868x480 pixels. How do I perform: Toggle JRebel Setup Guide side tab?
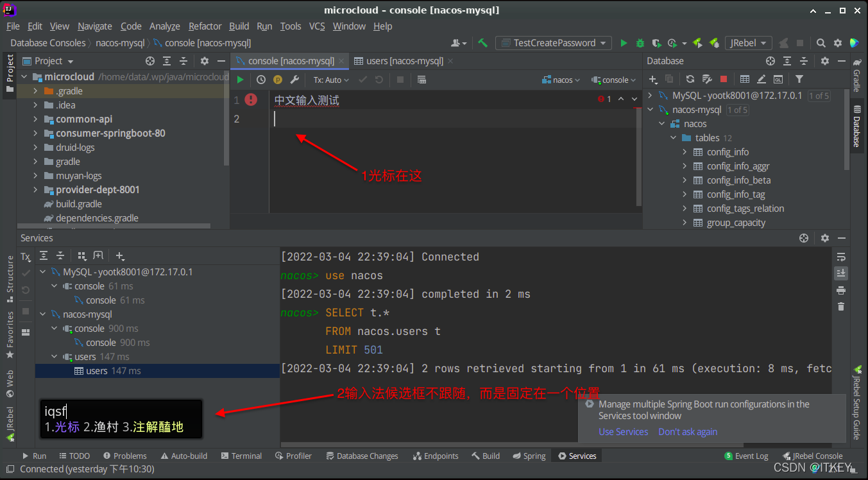click(857, 403)
